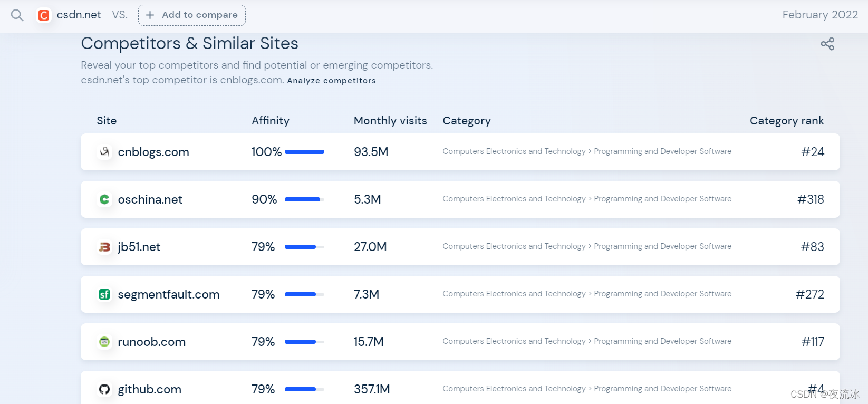The height and width of the screenshot is (404, 868).
Task: Click the February 2022 date label
Action: pos(820,15)
